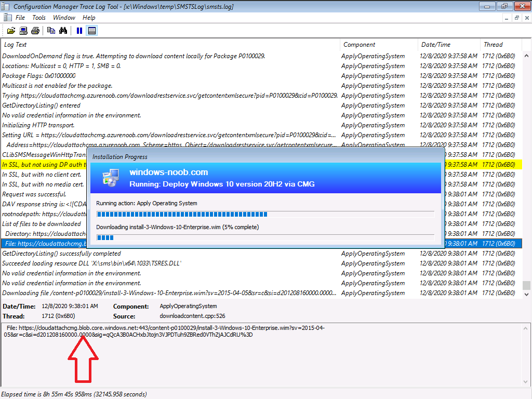
Task: Select the 'Setting URL = https://cloudattachcmg' line
Action: [261, 135]
